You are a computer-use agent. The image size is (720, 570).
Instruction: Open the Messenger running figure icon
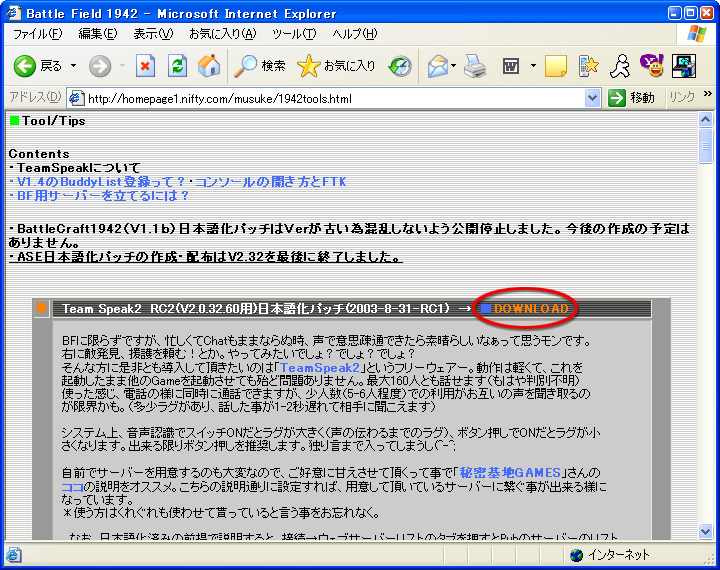click(620, 66)
